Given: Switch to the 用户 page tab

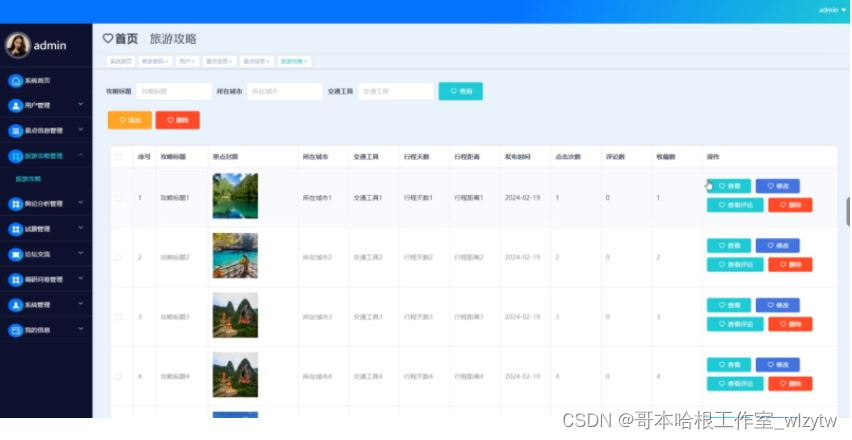Looking at the screenshot, I should (187, 61).
